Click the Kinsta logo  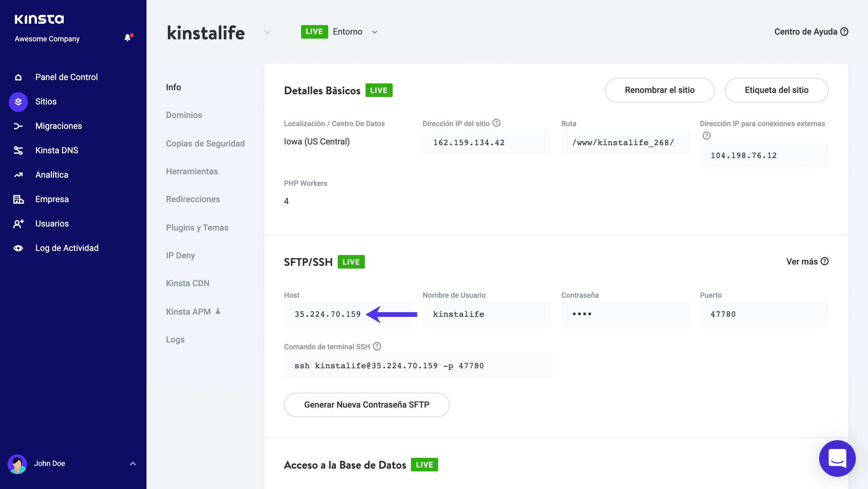[x=39, y=19]
